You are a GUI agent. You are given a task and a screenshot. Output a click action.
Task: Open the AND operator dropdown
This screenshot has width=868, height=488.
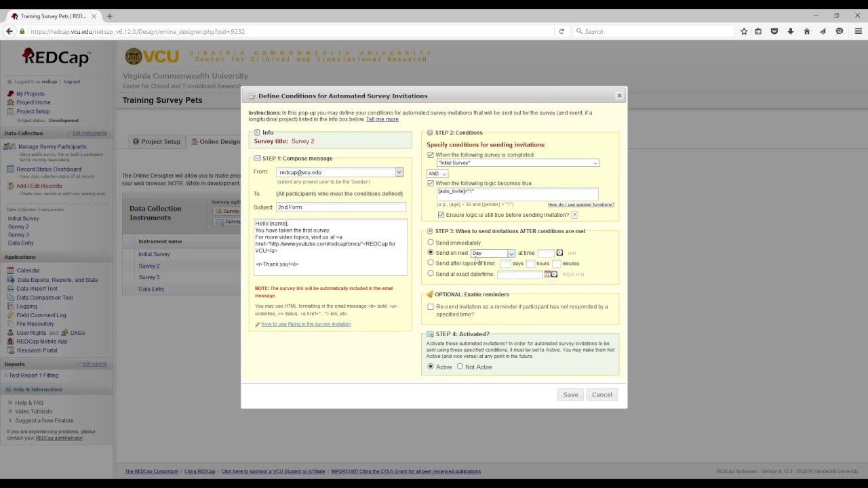[437, 174]
